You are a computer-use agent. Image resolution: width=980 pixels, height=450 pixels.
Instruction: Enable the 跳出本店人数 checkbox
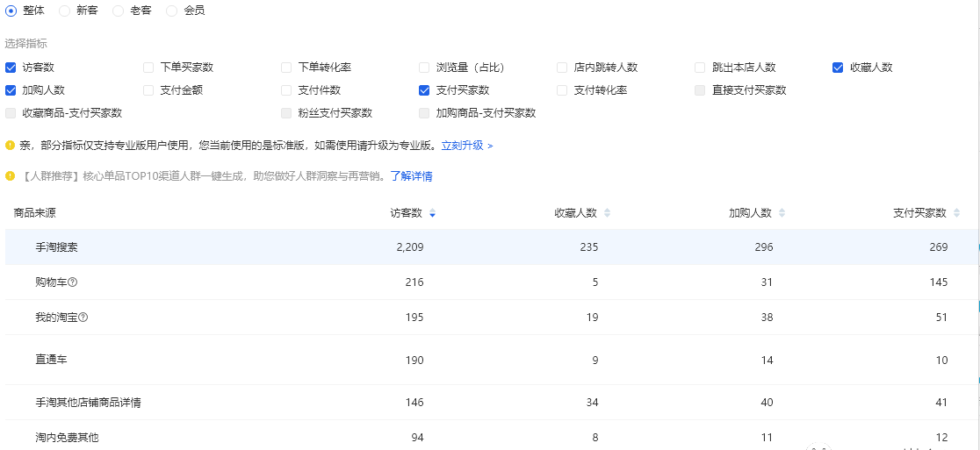click(x=700, y=68)
